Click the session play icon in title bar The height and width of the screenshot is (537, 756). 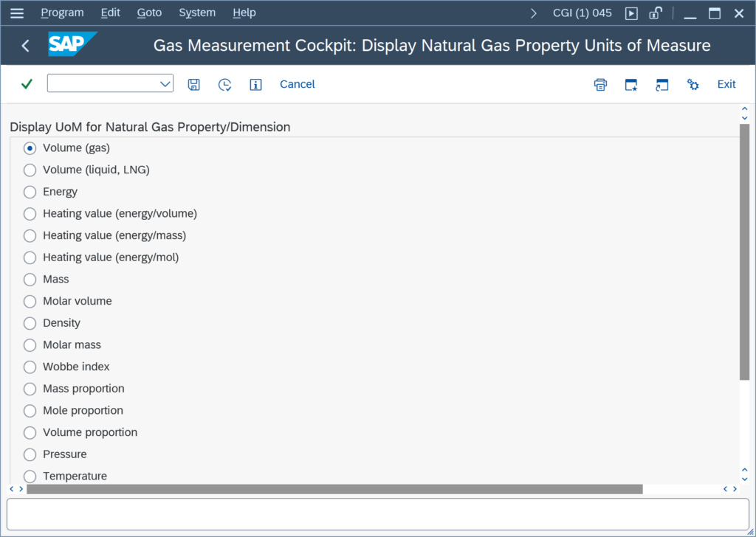click(x=631, y=13)
